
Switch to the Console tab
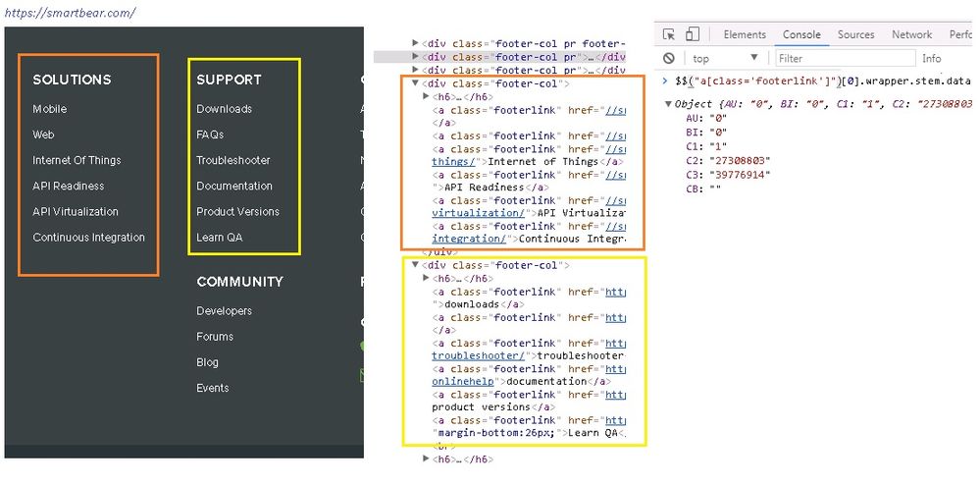pyautogui.click(x=801, y=34)
